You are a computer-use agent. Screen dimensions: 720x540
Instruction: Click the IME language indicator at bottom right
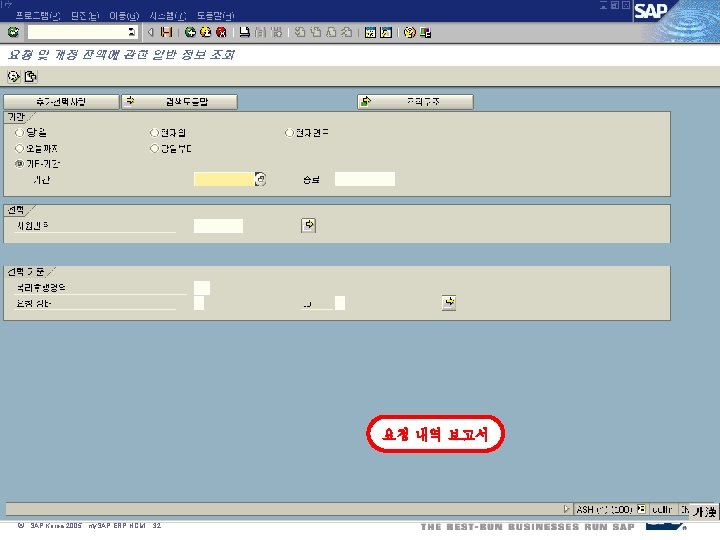click(705, 511)
